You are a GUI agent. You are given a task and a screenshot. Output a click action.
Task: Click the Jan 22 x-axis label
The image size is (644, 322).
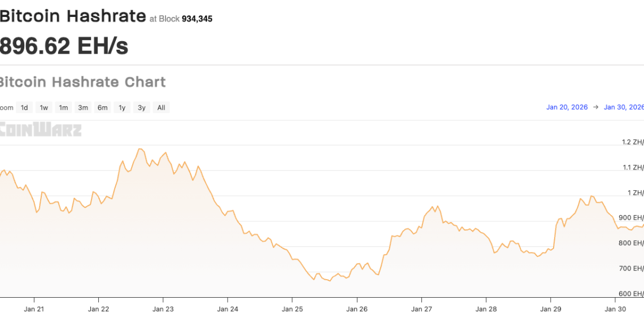pos(98,309)
